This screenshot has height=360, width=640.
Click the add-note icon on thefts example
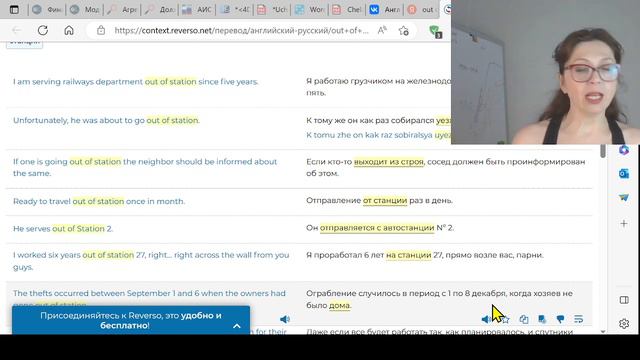click(542, 319)
